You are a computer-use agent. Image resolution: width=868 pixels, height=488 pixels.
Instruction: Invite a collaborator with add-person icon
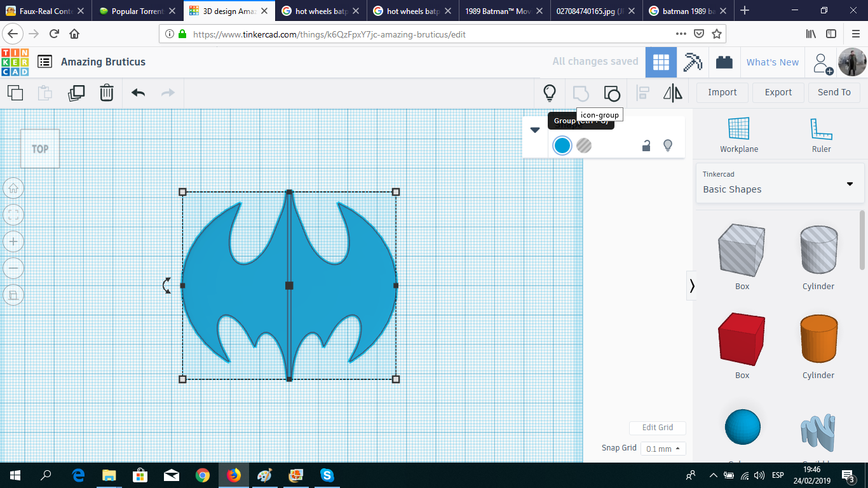(823, 63)
